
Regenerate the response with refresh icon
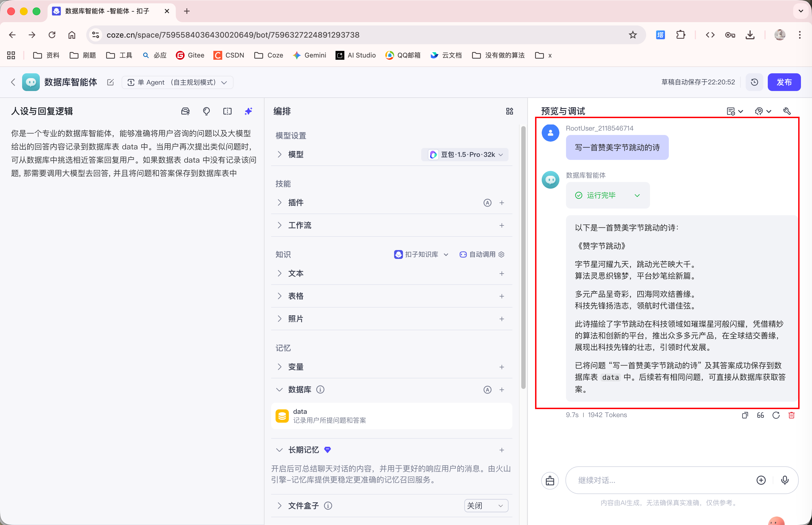776,415
